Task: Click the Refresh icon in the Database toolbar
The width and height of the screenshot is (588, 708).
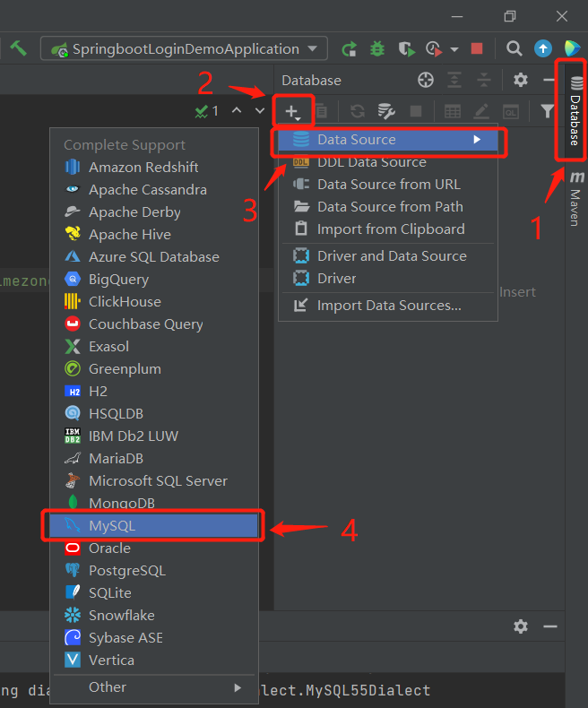Action: point(358,111)
